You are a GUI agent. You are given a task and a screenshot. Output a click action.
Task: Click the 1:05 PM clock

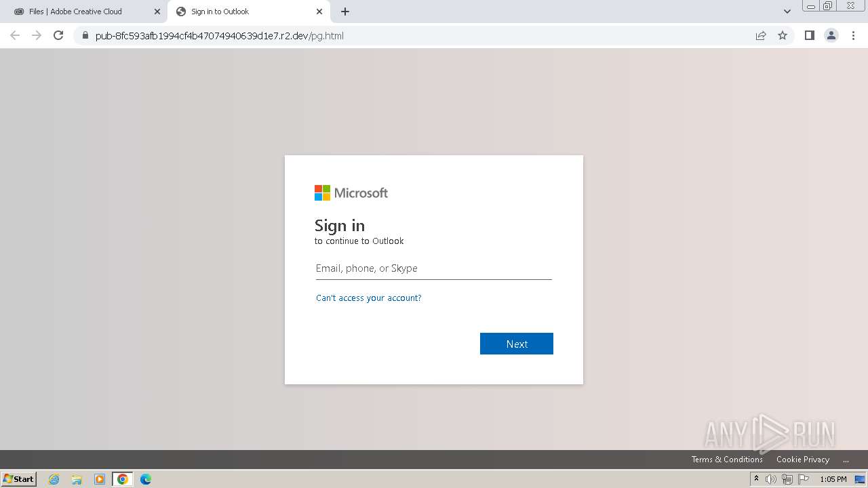[833, 479]
